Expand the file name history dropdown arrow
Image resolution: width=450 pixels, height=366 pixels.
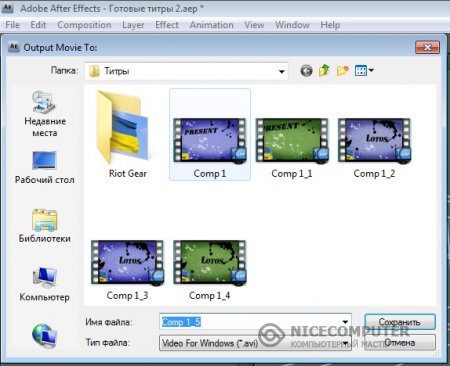pyautogui.click(x=345, y=322)
